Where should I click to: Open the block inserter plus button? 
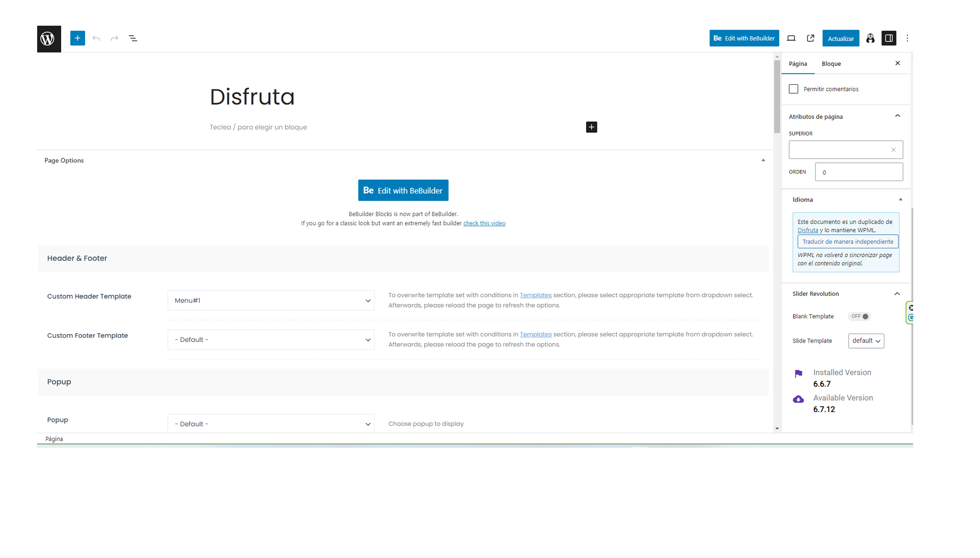(x=77, y=38)
